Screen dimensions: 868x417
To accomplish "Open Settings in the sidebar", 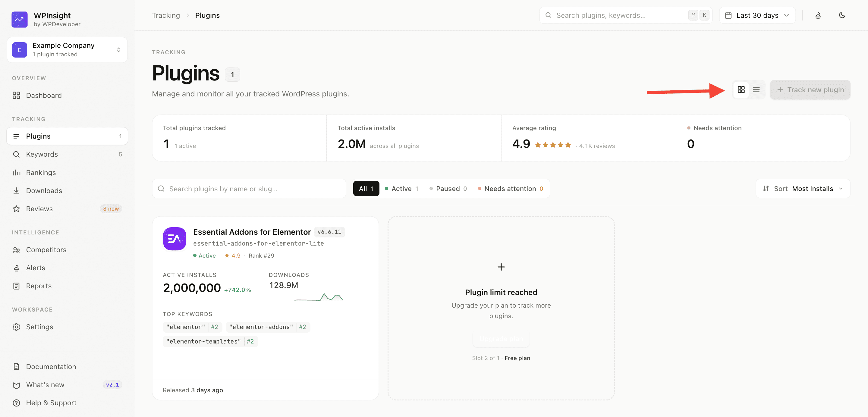I will tap(67, 327).
